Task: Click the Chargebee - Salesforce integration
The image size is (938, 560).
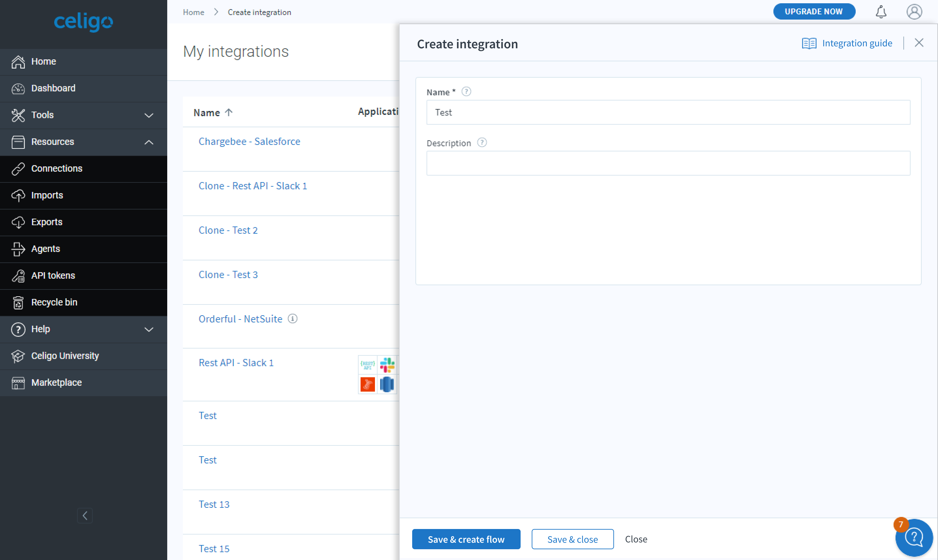Action: point(249,141)
